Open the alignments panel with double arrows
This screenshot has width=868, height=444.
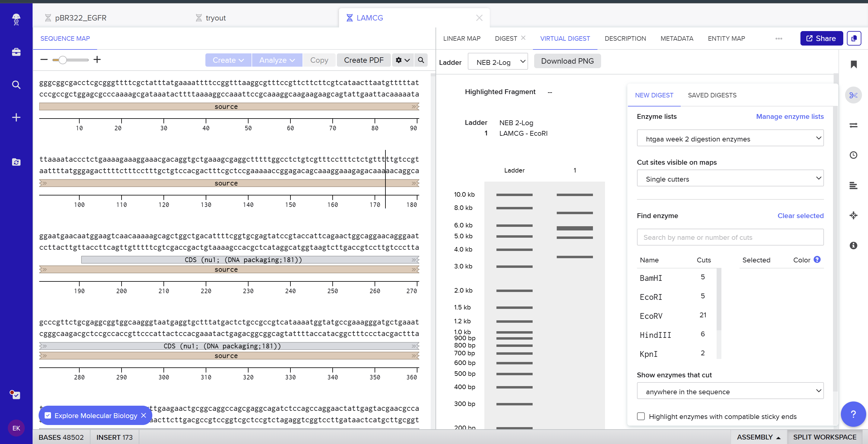click(x=854, y=125)
